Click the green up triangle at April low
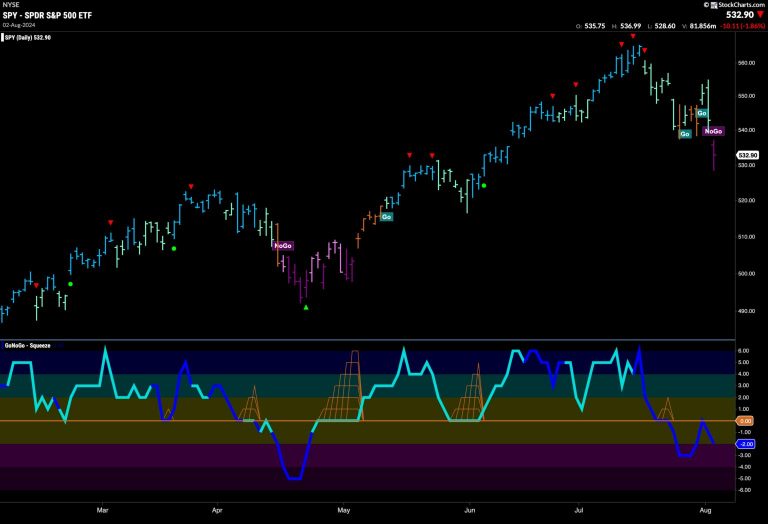 tap(306, 308)
